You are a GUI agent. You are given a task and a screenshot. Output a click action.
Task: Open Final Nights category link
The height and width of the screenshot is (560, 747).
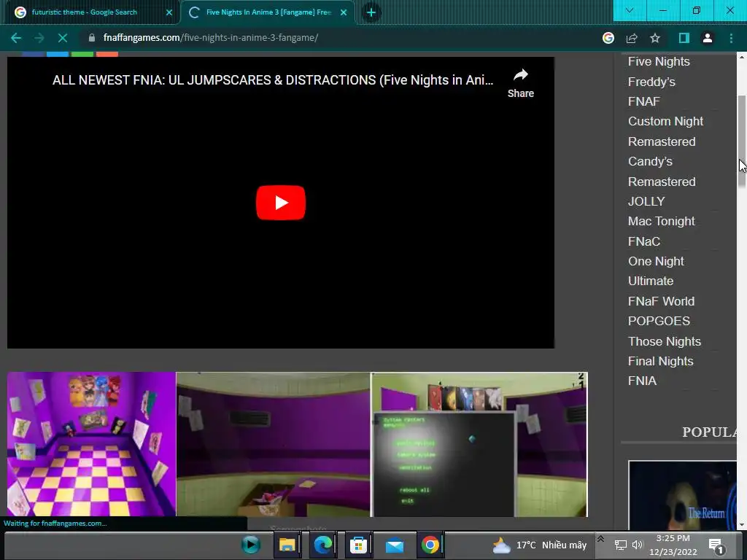click(661, 362)
